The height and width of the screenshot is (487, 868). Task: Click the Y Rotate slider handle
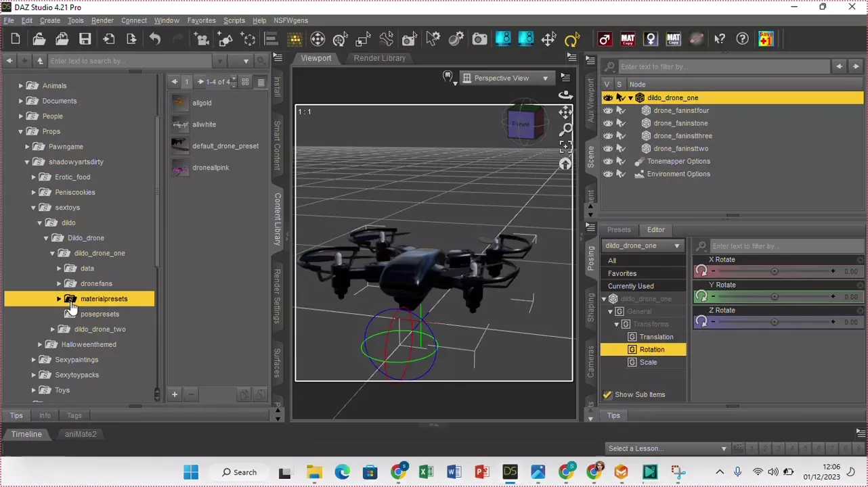coord(774,297)
